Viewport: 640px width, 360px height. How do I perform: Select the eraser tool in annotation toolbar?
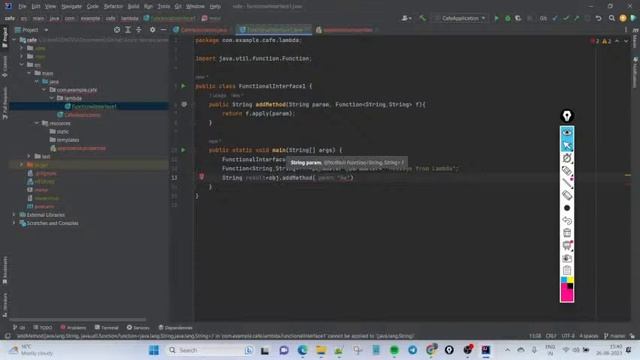tap(567, 196)
